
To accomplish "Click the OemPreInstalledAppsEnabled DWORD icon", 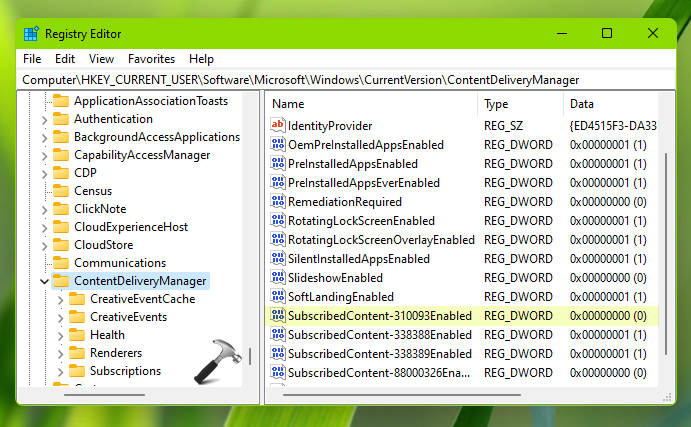I will tap(278, 145).
